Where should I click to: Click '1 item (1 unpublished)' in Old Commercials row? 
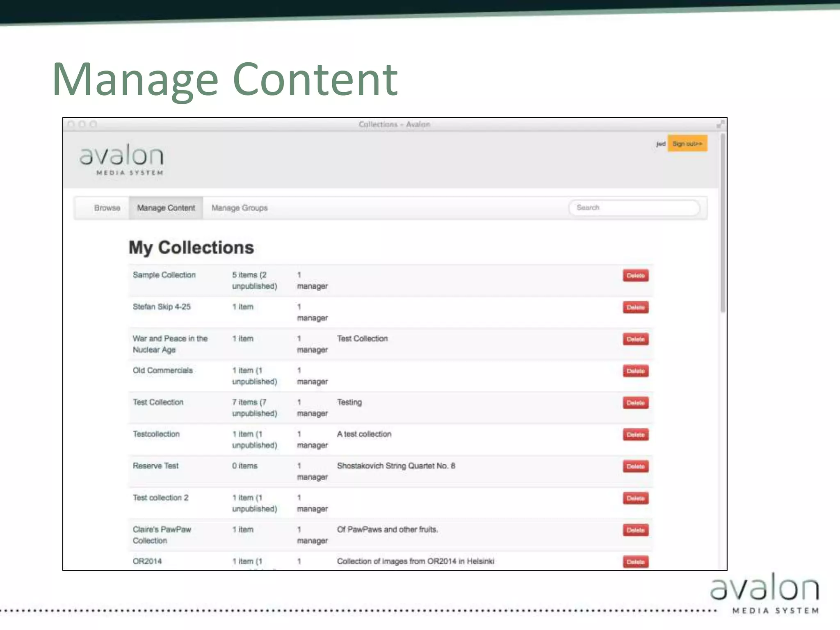tap(255, 376)
